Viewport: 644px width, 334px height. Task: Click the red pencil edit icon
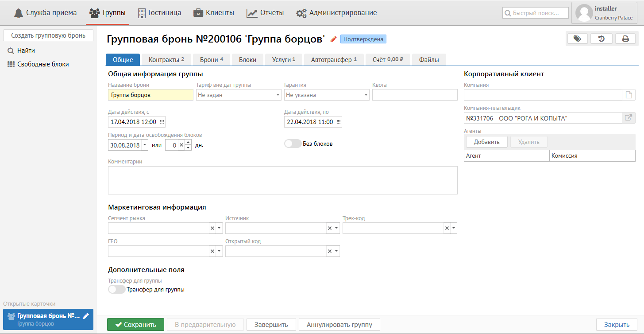pos(334,39)
